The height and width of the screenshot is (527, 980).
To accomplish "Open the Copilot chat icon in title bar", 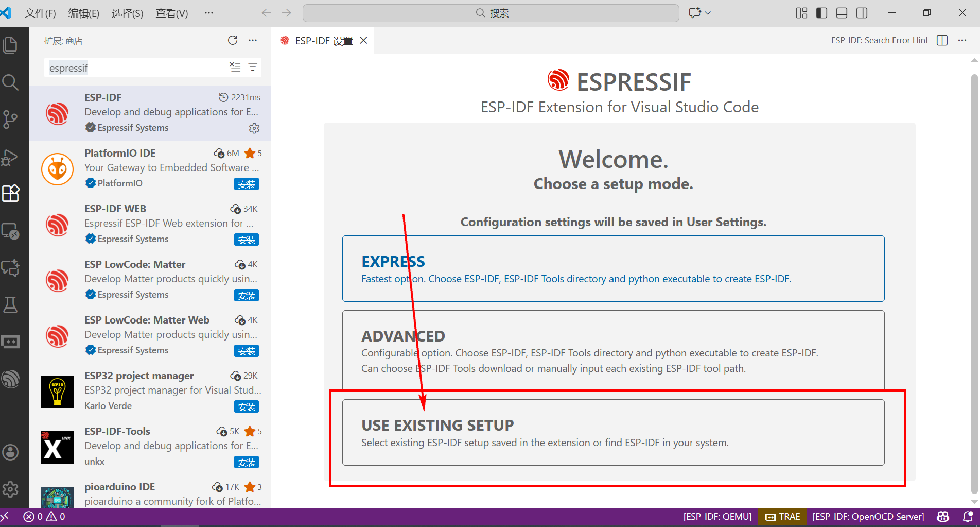I will tap(695, 13).
